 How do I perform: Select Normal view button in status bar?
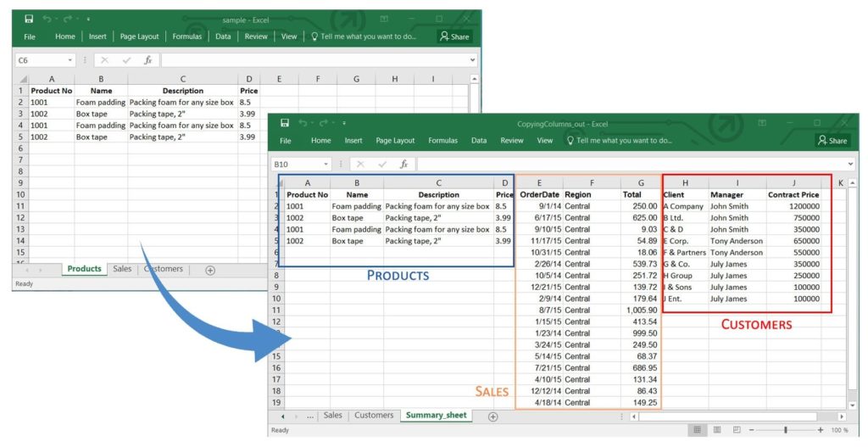(696, 431)
